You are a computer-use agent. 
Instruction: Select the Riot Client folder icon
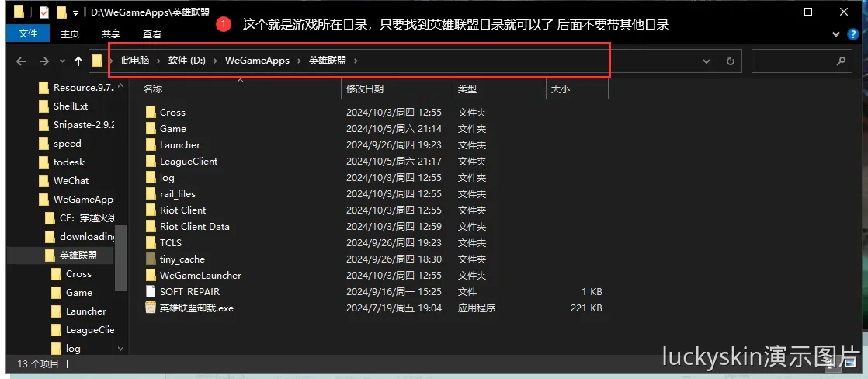[151, 210]
